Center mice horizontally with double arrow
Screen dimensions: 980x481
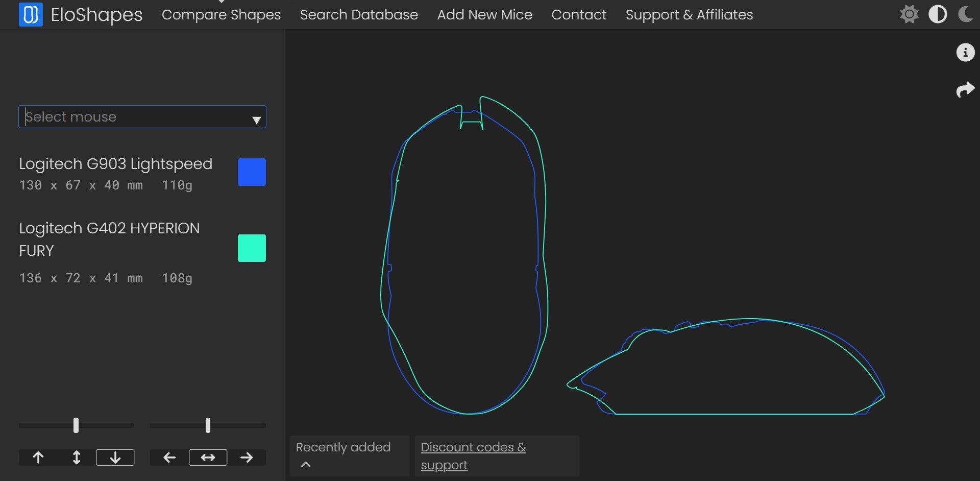point(208,458)
